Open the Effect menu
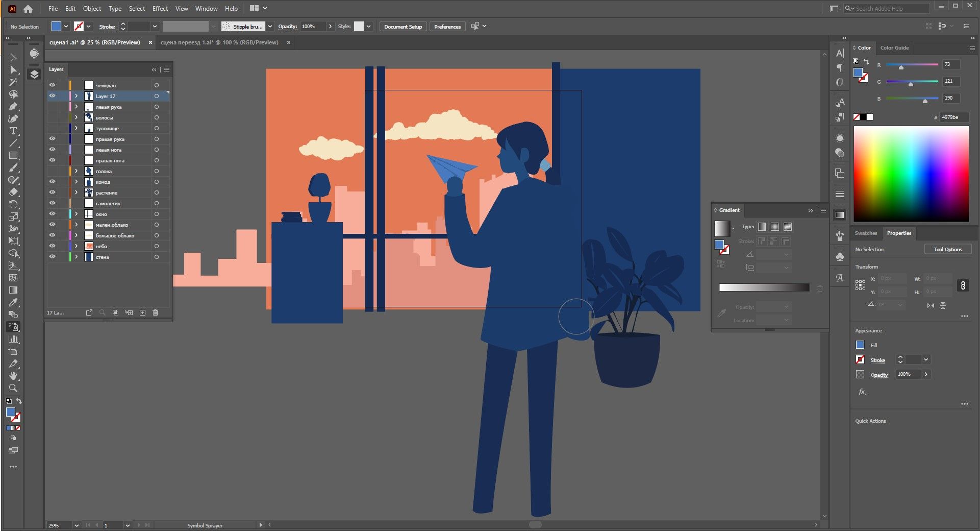Viewport: 980px width, 531px height. pyautogui.click(x=160, y=9)
